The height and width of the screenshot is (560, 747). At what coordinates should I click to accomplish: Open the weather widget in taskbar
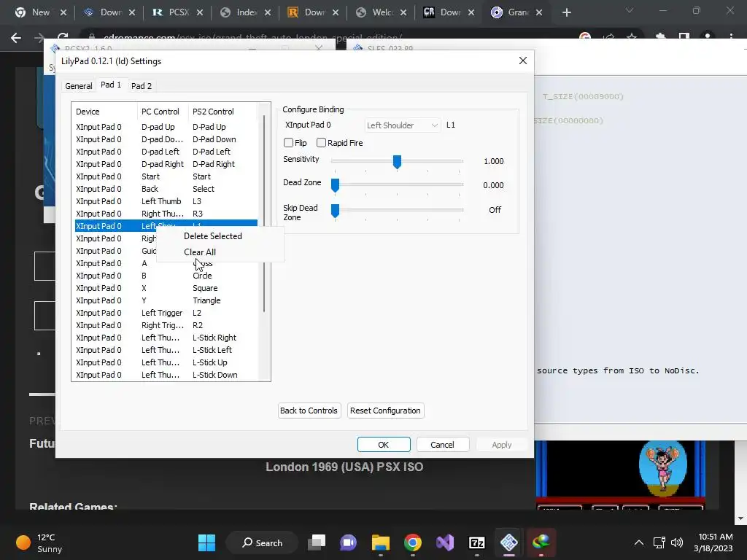click(39, 542)
